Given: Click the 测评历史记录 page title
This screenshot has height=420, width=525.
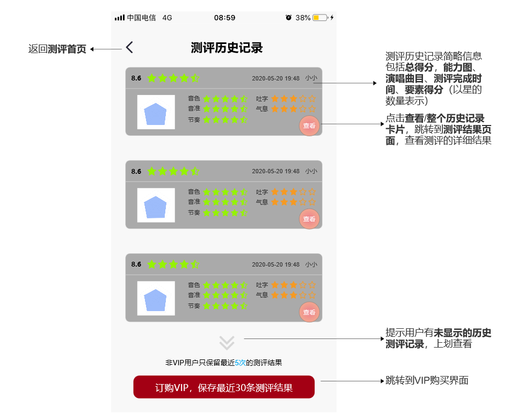Looking at the screenshot, I should click(227, 48).
